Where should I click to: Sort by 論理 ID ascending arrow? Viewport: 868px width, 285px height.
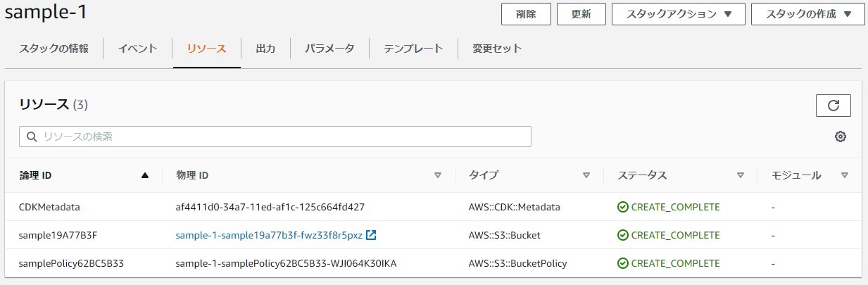tap(145, 175)
